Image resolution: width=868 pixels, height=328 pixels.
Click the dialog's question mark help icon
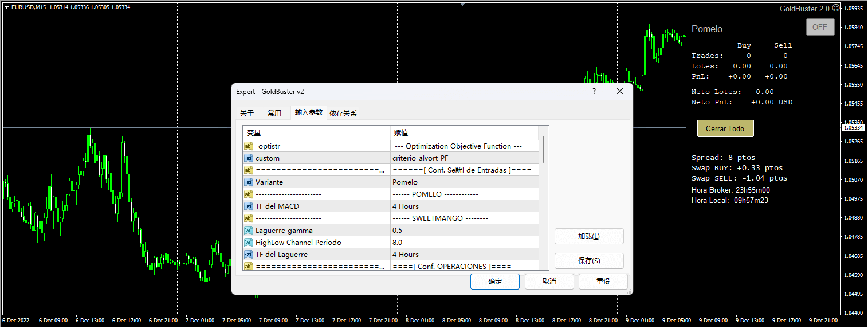coord(594,92)
